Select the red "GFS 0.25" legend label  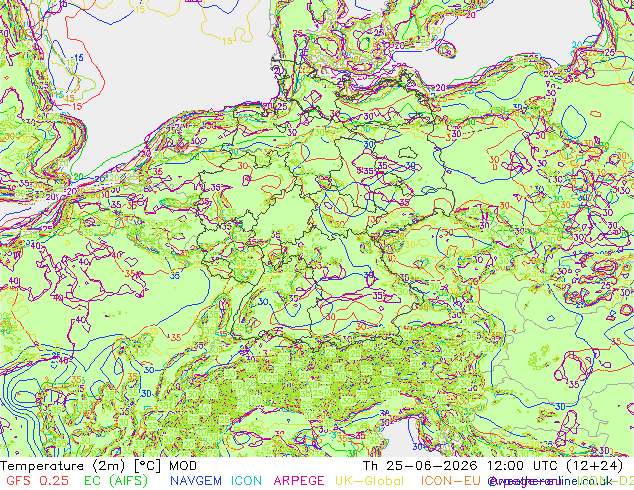pyautogui.click(x=37, y=481)
